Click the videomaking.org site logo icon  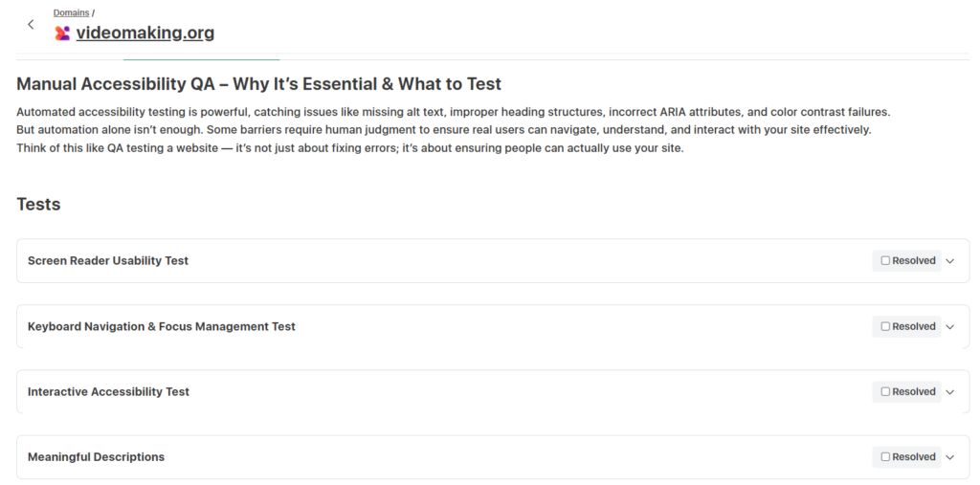(x=62, y=33)
